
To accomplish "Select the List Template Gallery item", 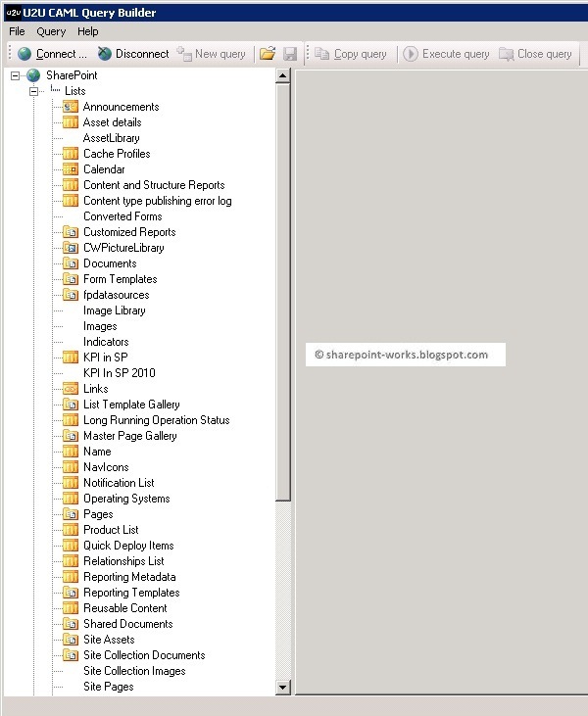I will point(131,405).
